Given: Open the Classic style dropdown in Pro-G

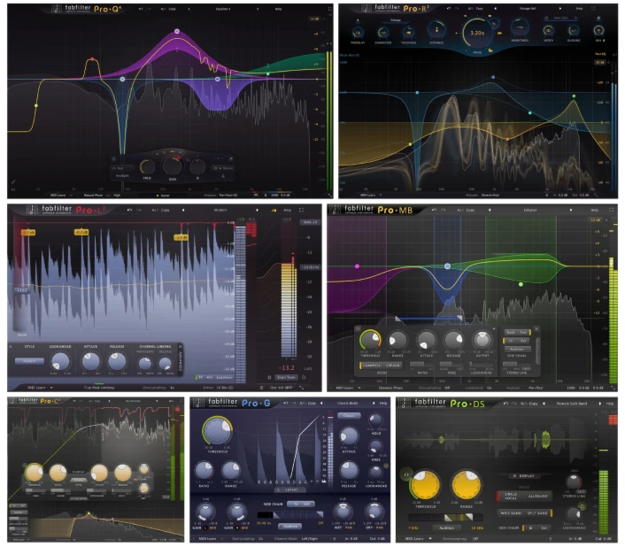Looking at the screenshot, I should [x=349, y=416].
